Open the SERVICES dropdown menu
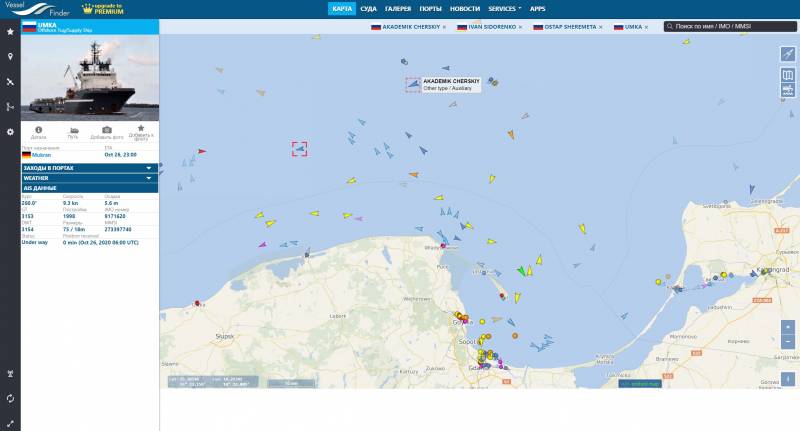 click(x=505, y=9)
